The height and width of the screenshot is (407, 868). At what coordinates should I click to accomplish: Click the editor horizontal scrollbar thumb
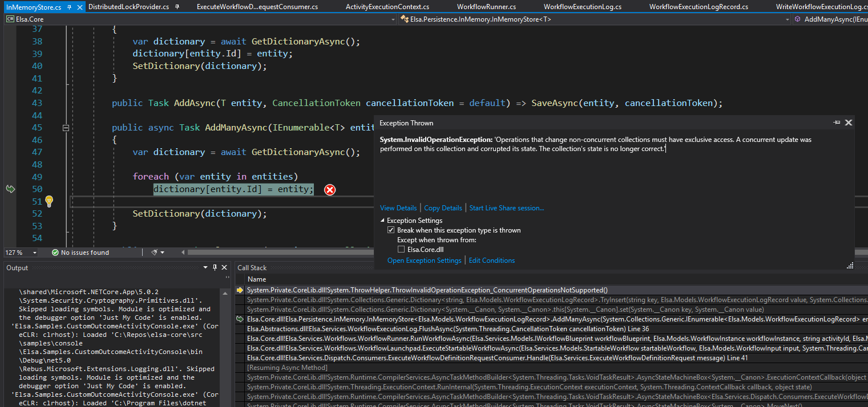tap(280, 253)
